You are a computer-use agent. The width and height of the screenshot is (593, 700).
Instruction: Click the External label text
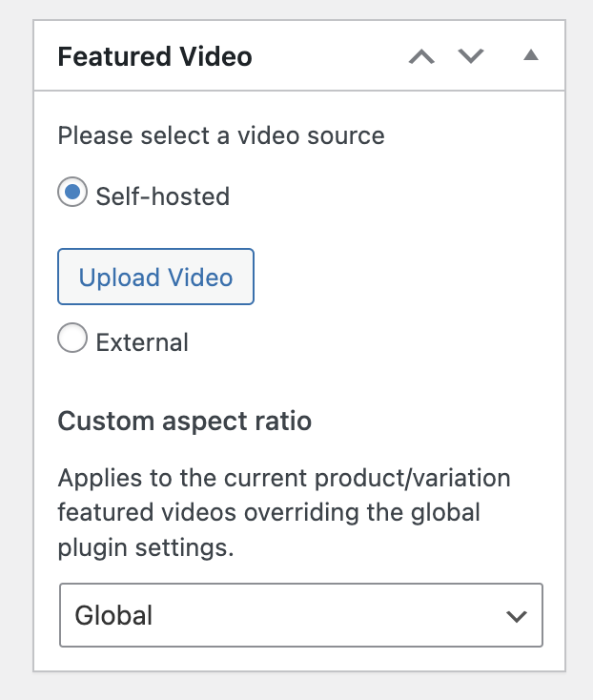[142, 342]
